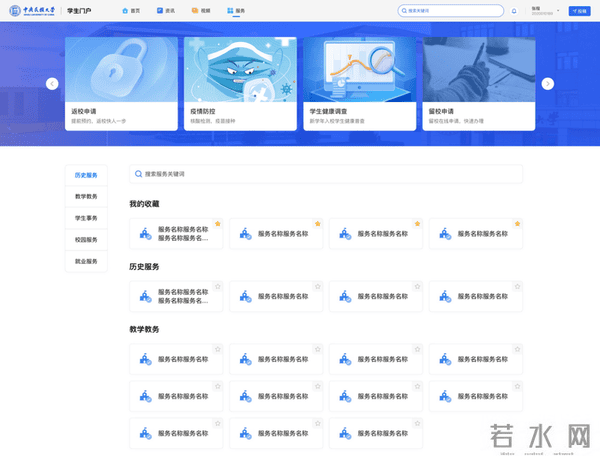This screenshot has width=600, height=456.
Task: Unfavorite second starred service in 我的收藏
Action: click(318, 224)
